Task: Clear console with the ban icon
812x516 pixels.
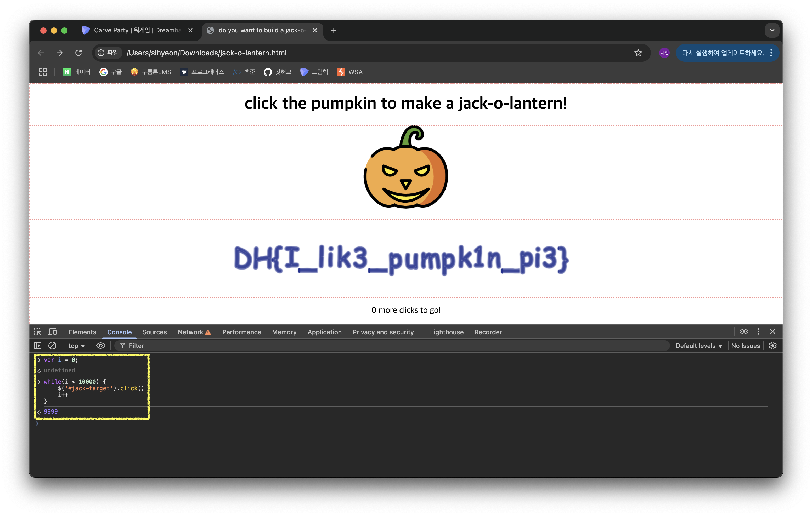Action: (52, 346)
